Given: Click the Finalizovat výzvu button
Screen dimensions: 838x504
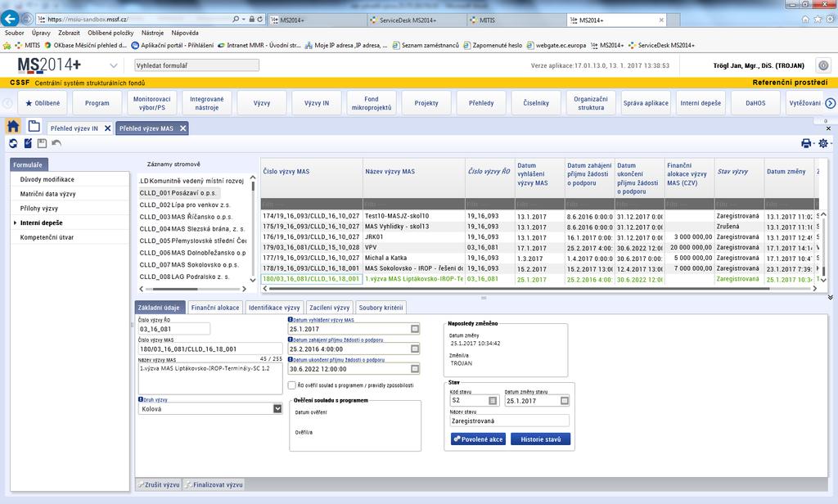Looking at the screenshot, I should tap(214, 484).
